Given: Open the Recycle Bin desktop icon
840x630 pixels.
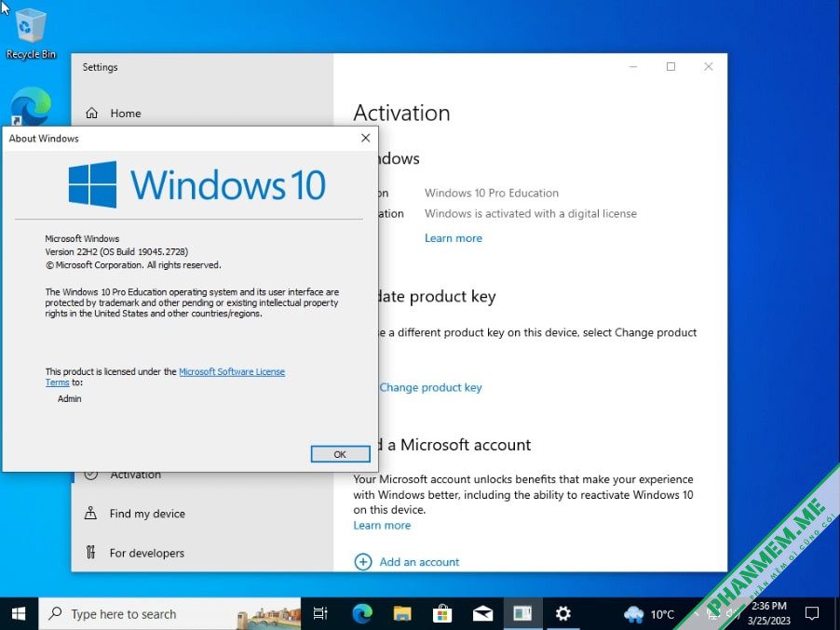Looking at the screenshot, I should 31,33.
